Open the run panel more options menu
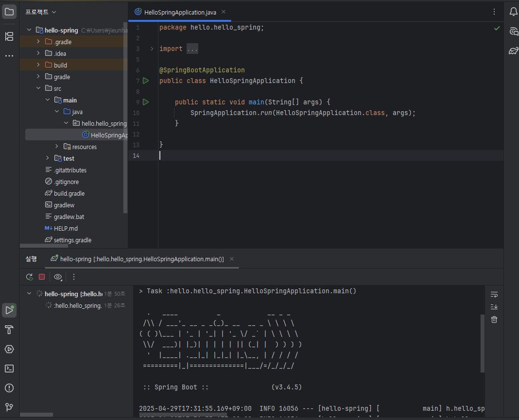Viewport: 519px width, 420px height. [74, 277]
